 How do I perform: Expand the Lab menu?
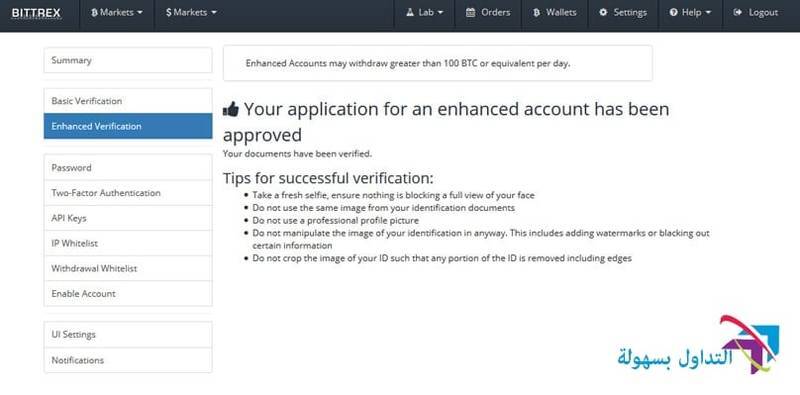[424, 13]
